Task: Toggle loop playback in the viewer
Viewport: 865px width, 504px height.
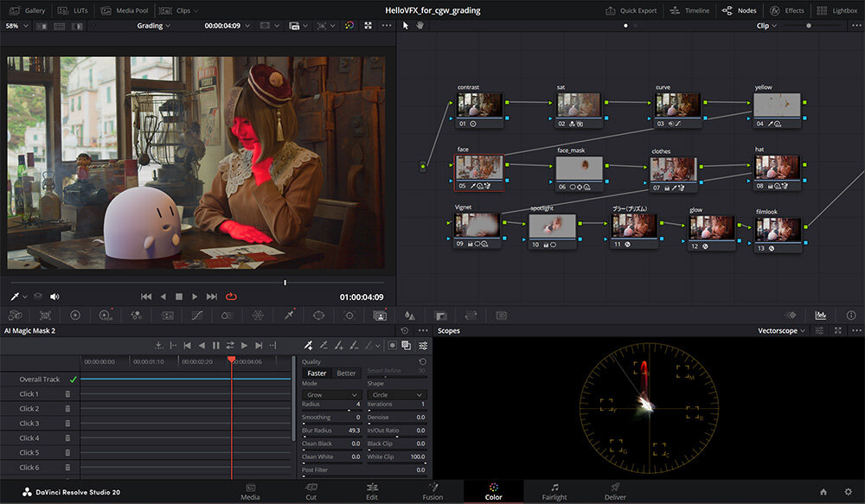Action: 231,297
